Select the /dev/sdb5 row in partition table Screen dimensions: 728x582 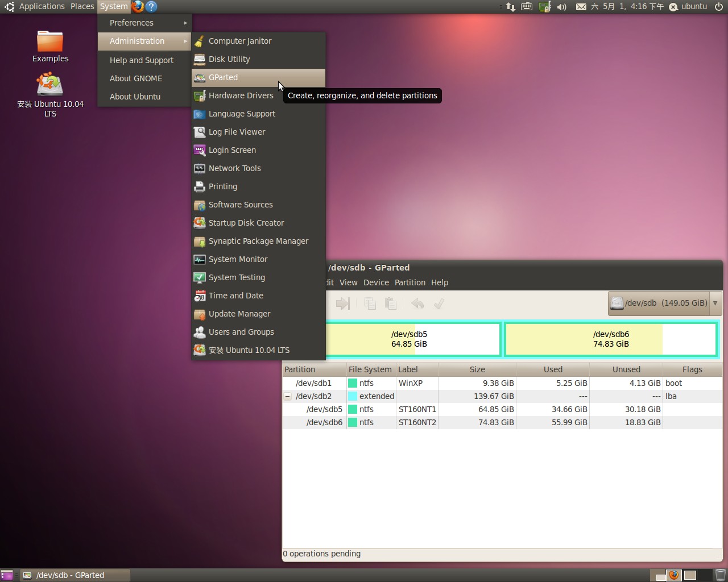pyautogui.click(x=502, y=409)
